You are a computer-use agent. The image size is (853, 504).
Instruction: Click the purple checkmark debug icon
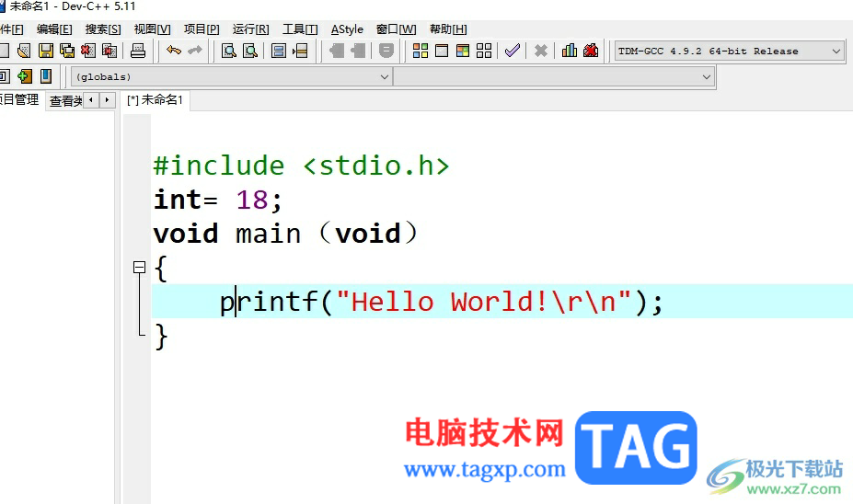513,52
